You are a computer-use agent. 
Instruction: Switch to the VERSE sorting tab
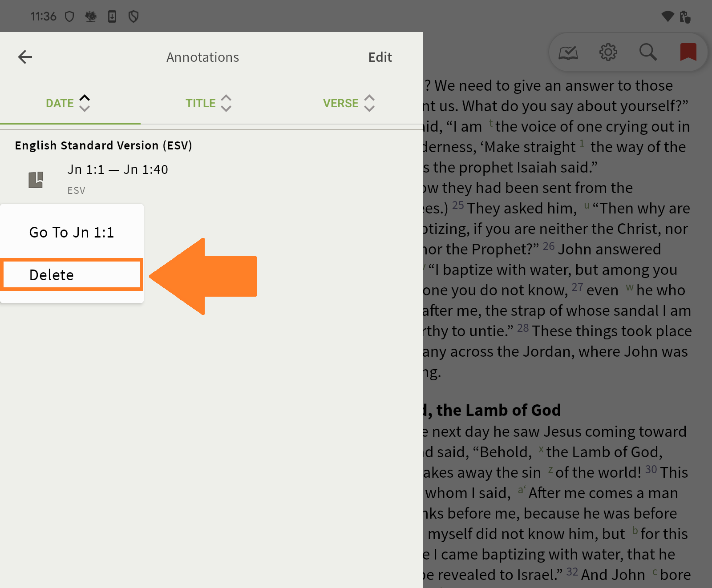click(x=340, y=103)
